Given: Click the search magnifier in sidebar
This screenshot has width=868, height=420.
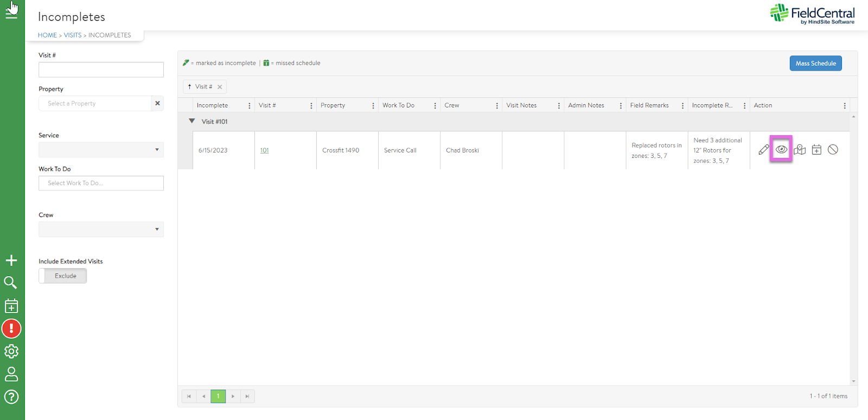Looking at the screenshot, I should click(11, 283).
